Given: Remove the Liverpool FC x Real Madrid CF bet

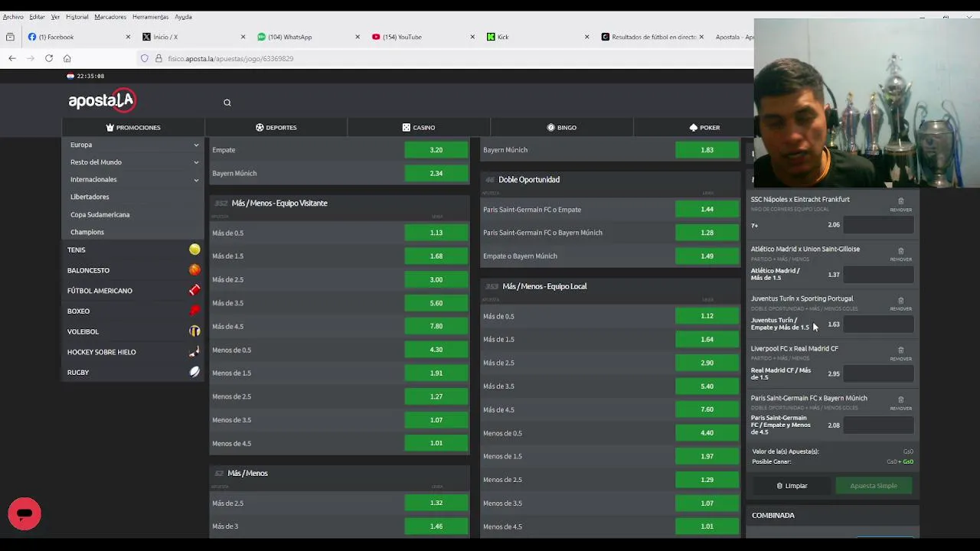Looking at the screenshot, I should [x=900, y=353].
